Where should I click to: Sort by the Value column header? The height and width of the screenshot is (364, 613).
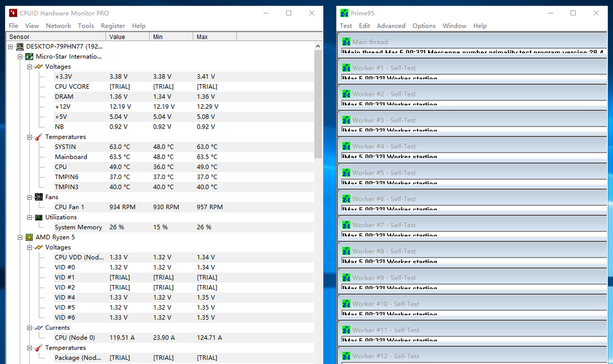[x=128, y=37]
